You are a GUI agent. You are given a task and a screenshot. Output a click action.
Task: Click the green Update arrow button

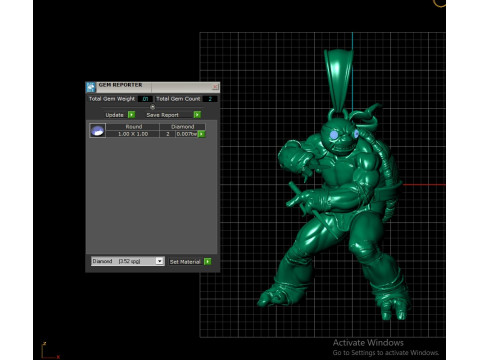132,115
